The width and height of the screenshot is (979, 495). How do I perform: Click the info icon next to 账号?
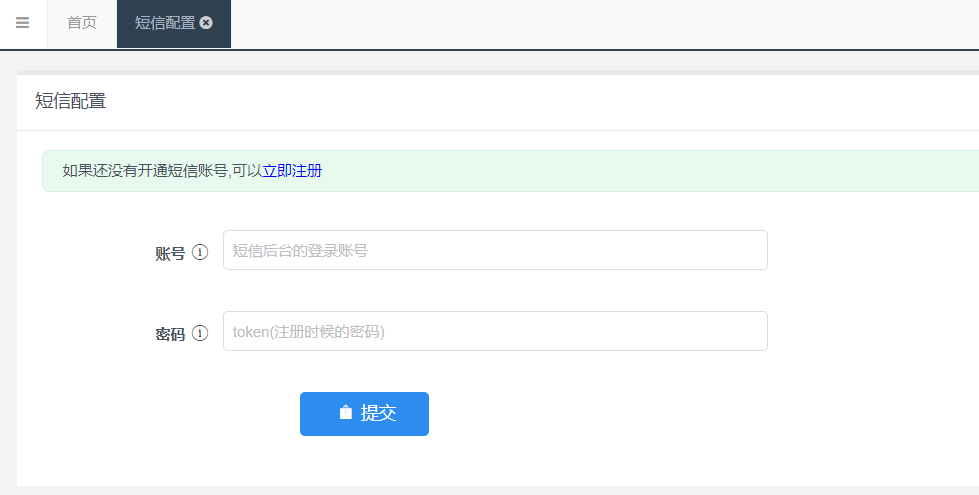(200, 252)
